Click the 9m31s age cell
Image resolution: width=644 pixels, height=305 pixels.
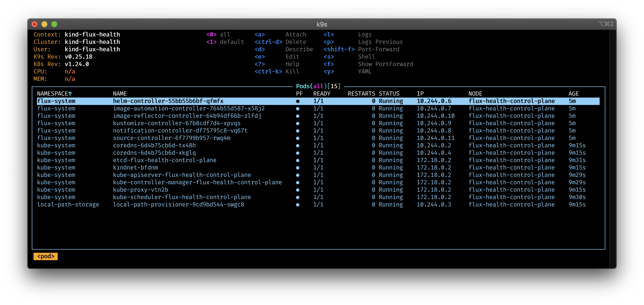click(x=577, y=160)
